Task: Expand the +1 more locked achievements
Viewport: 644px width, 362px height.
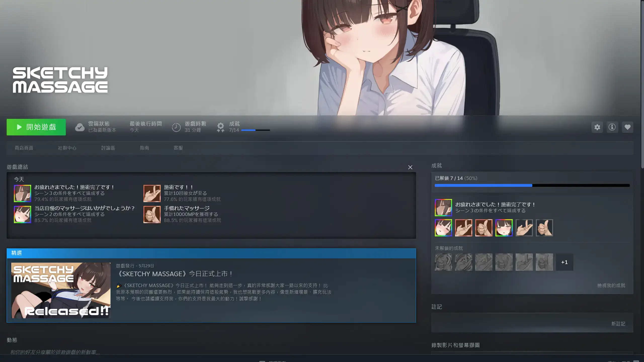Action: [565, 262]
